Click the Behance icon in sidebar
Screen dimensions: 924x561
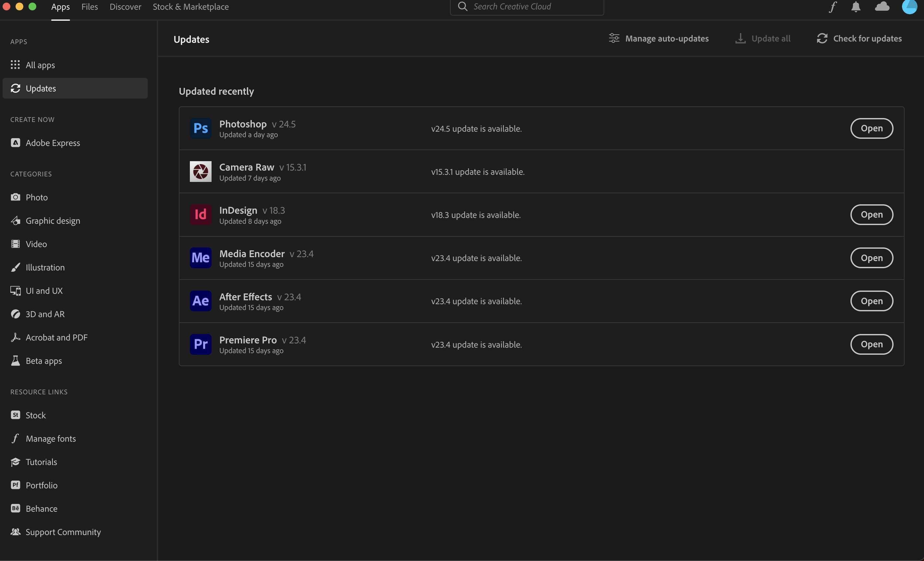[x=15, y=508]
